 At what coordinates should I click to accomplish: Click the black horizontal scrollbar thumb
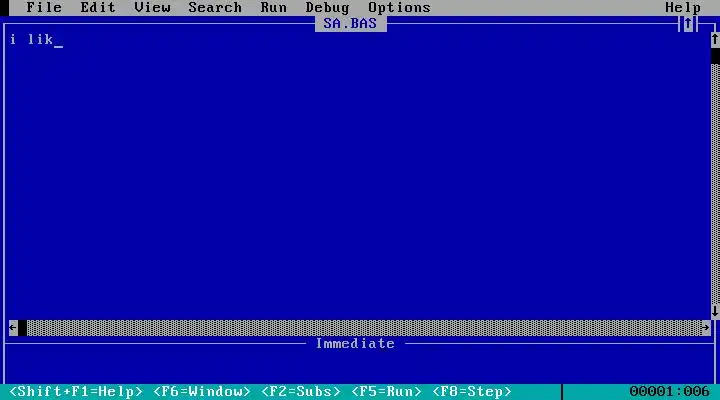[22, 327]
